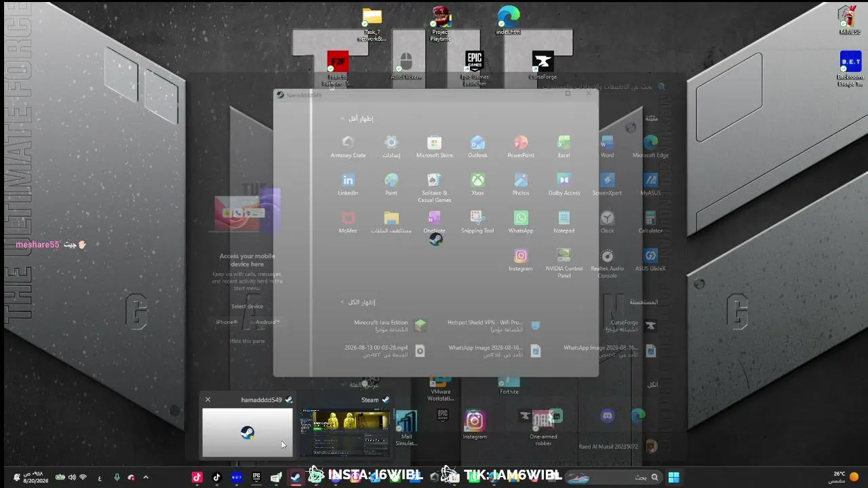
Task: Open the Task_7 folder on the desktop
Action: tap(372, 25)
